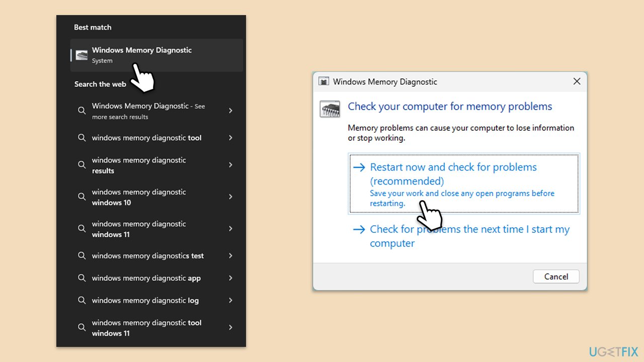Expand chevron for 'windows memory diagnostic log'
The image size is (644, 362).
point(230,300)
